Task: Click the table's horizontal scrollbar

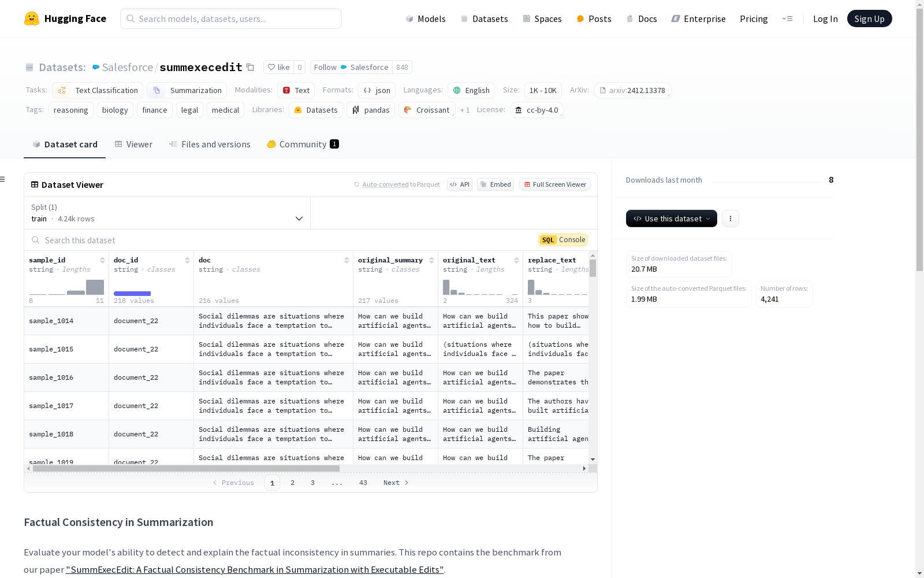Action: [186, 469]
